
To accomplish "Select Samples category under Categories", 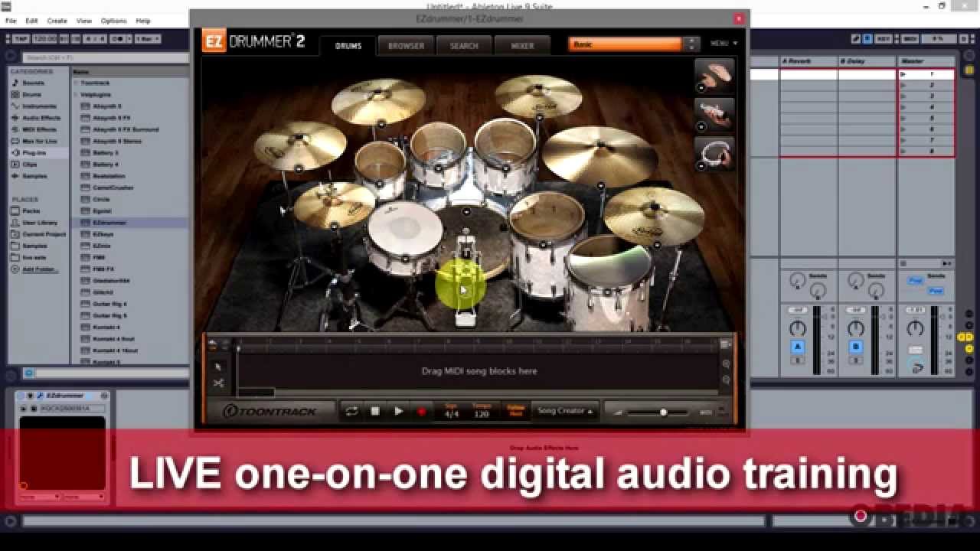I will coord(34,176).
